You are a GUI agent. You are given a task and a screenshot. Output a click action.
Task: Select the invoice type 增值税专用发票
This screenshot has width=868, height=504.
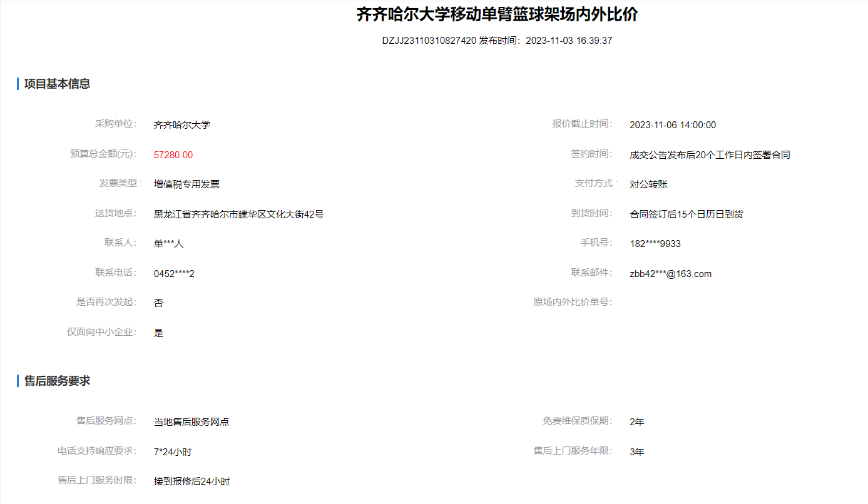(186, 184)
